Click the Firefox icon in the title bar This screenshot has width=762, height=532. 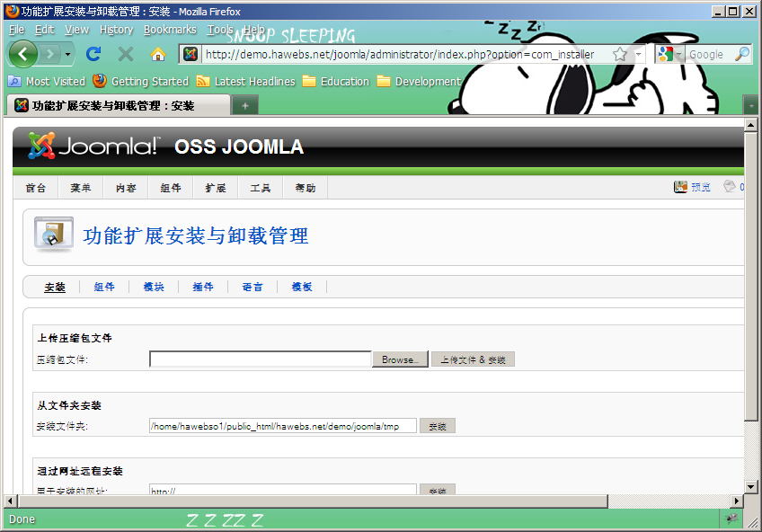[13, 11]
